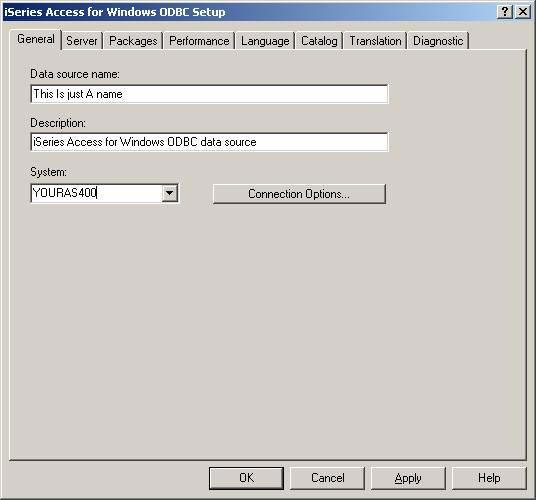Viewport: 536px width, 500px height.
Task: Focus the Description text field
Action: [209, 142]
